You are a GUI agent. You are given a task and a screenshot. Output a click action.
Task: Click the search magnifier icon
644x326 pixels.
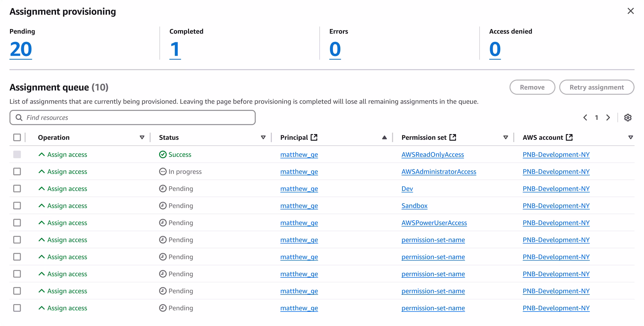[x=19, y=118]
